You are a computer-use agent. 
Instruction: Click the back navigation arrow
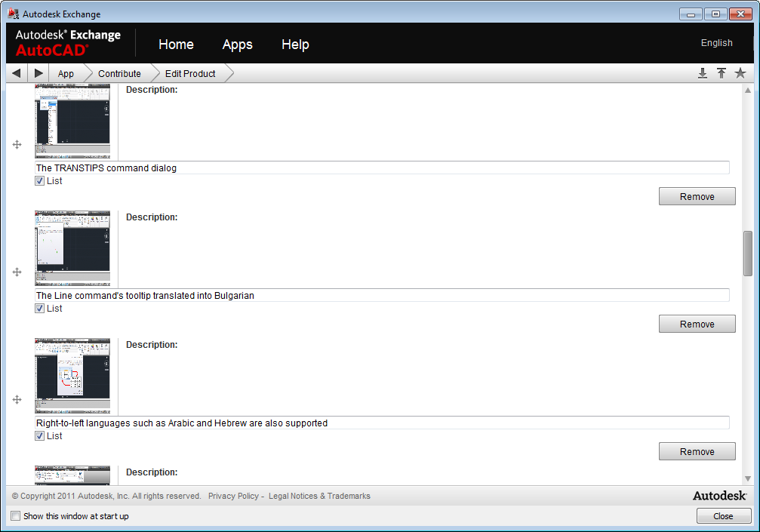click(16, 73)
